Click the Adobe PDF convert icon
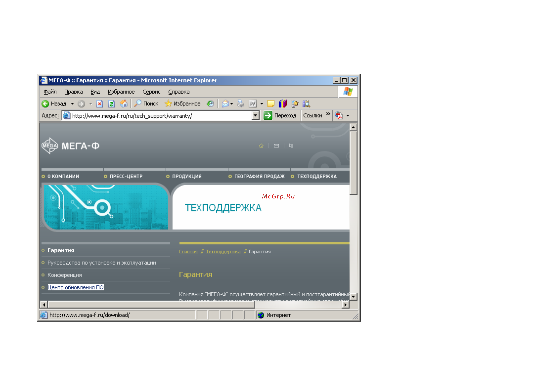Image resolution: width=555 pixels, height=392 pixels. coord(339,116)
